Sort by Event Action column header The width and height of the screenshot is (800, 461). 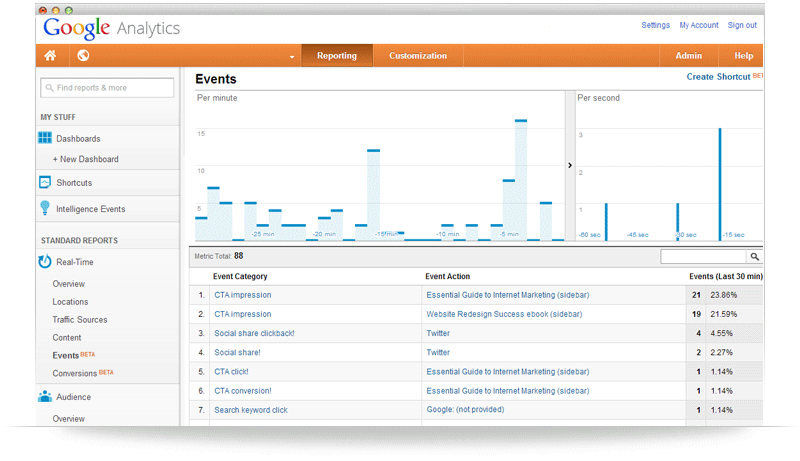pyautogui.click(x=447, y=276)
